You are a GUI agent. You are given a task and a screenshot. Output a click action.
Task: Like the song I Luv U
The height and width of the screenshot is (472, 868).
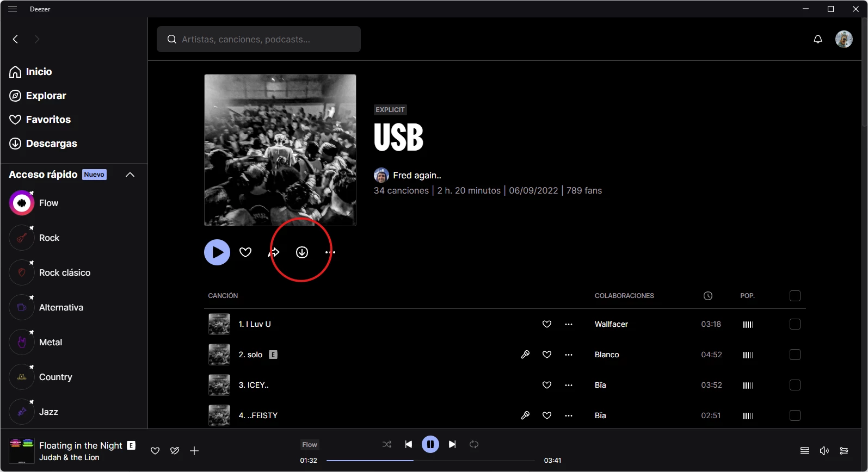(x=547, y=324)
